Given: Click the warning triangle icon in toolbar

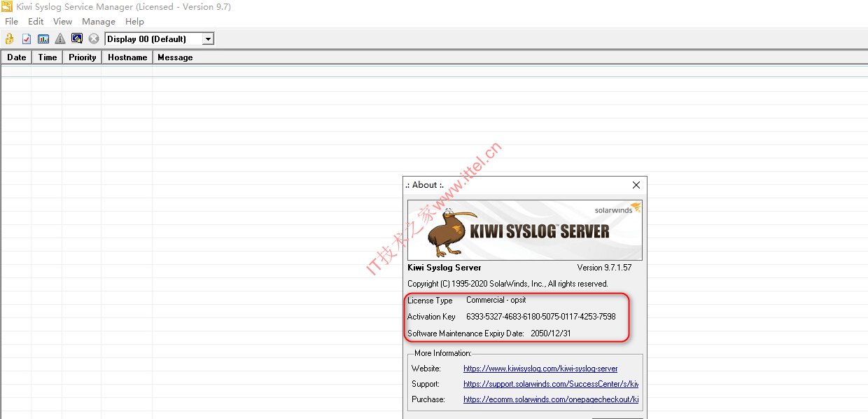Looking at the screenshot, I should 60,39.
